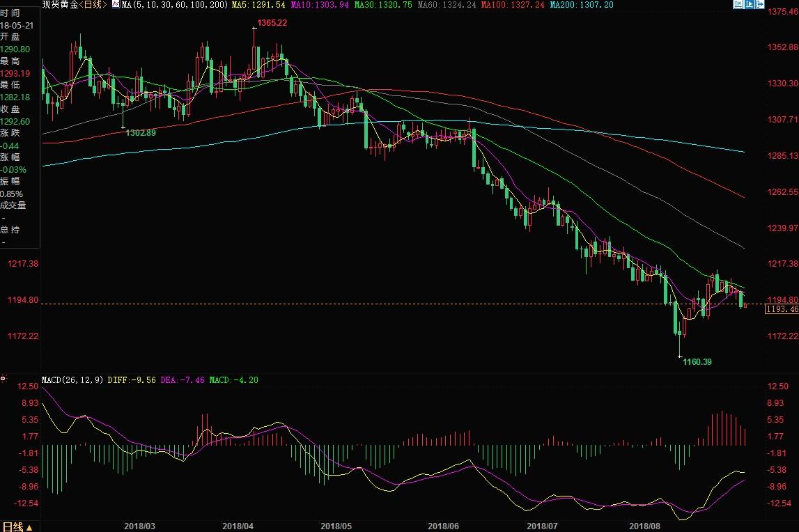Click the DEA:-7.46 readout
This screenshot has height=532, width=799.
183,380
